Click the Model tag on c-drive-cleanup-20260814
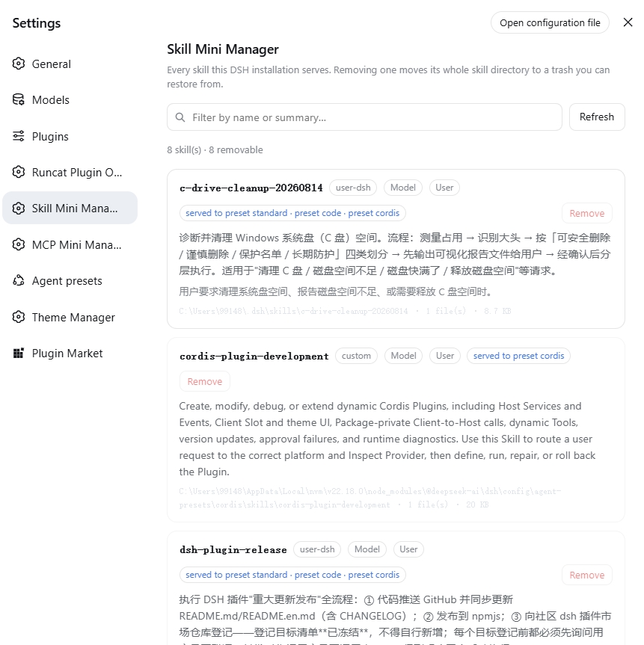Image resolution: width=644 pixels, height=645 pixels. 402,188
